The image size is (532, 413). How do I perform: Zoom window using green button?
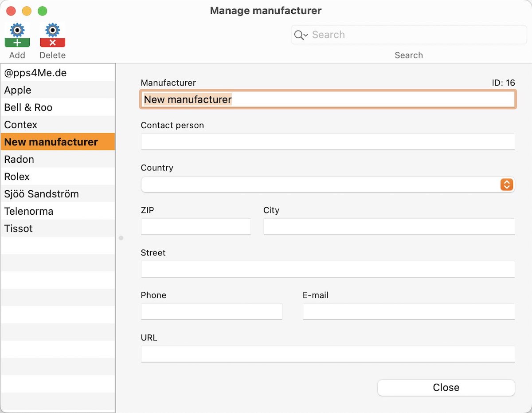(x=42, y=11)
